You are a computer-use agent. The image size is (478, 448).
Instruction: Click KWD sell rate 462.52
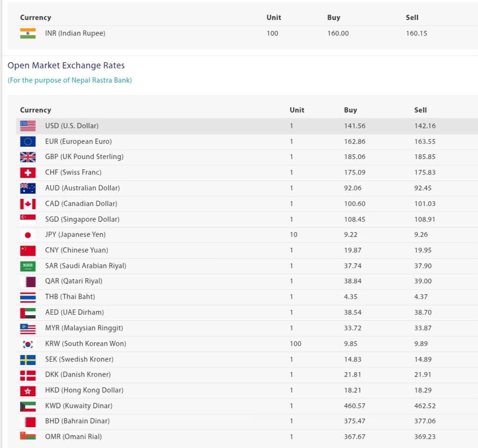[424, 406]
